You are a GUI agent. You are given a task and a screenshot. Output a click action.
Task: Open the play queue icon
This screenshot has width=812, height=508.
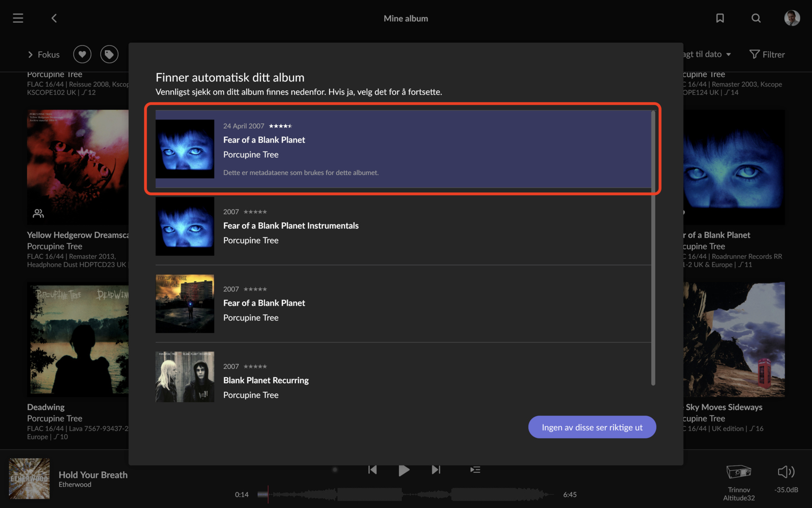coord(475,469)
